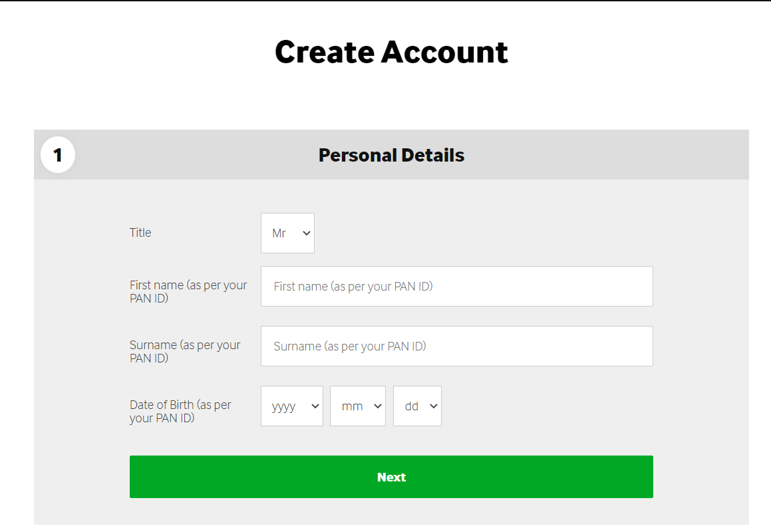The height and width of the screenshot is (532, 771).
Task: Select the Mr value in Title box
Action: pyautogui.click(x=279, y=233)
